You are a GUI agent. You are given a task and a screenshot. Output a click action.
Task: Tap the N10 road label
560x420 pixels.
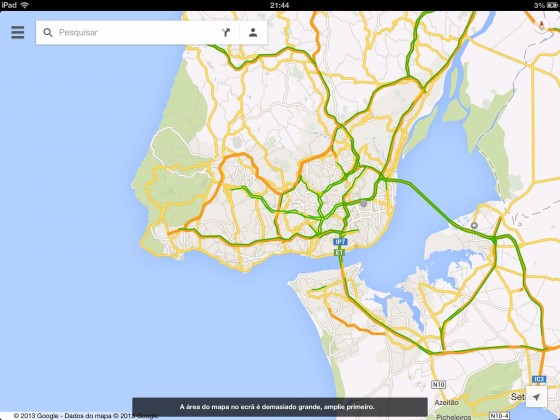click(438, 384)
